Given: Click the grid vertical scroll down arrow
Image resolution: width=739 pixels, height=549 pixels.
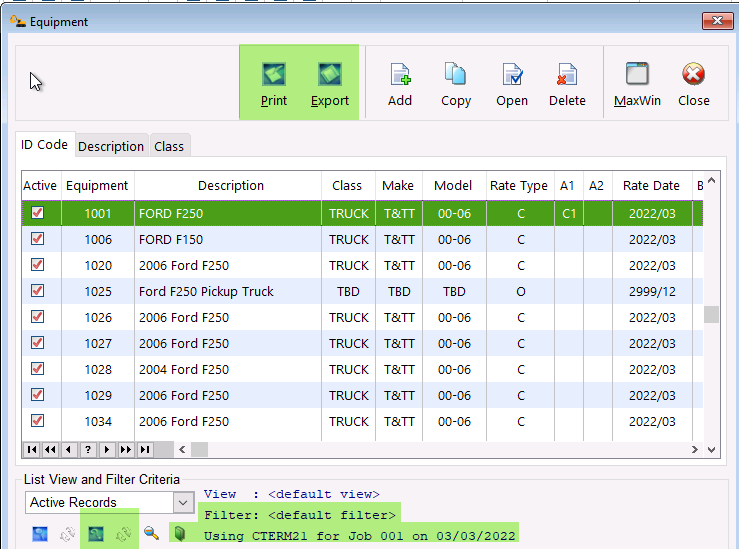Looking at the screenshot, I should pos(712,450).
